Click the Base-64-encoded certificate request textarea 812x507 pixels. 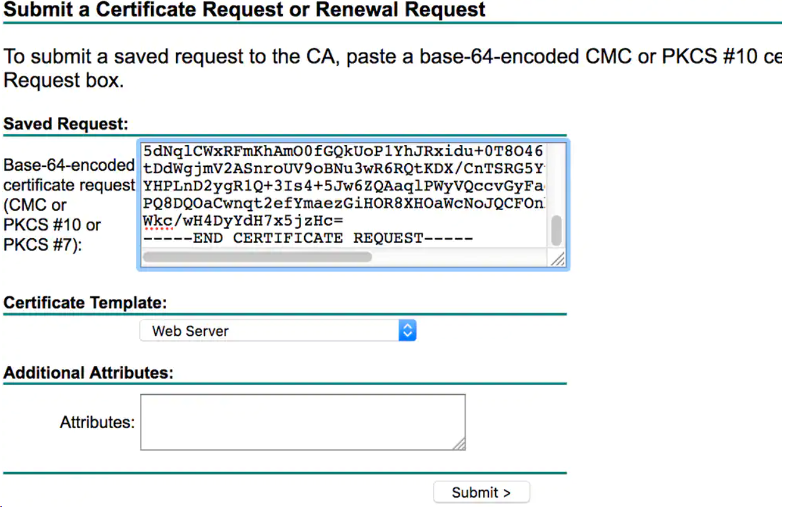[344, 188]
